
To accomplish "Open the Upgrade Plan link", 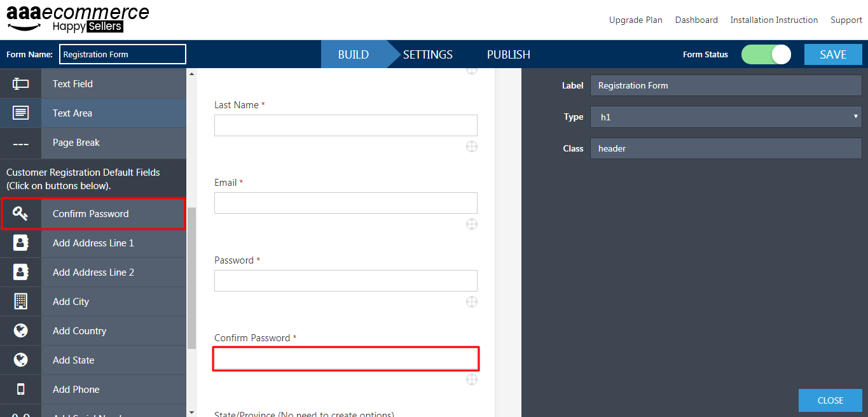I will pyautogui.click(x=636, y=20).
